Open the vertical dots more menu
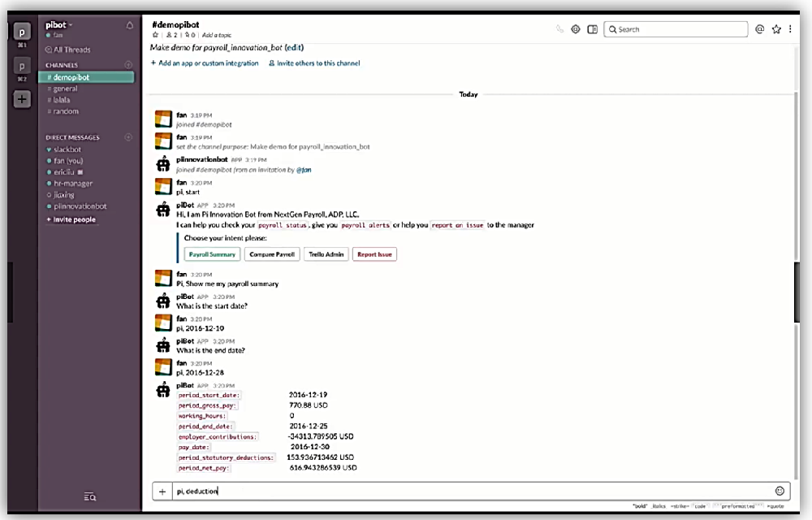 [790, 29]
